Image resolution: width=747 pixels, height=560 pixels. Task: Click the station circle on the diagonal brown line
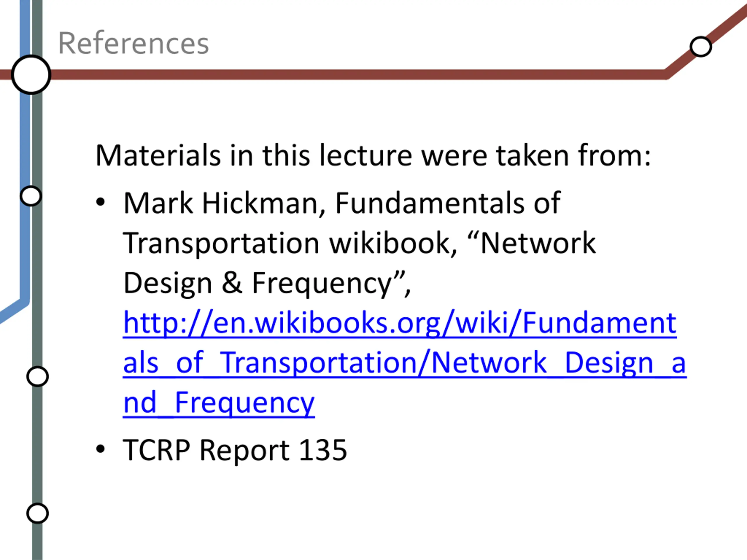tap(701, 47)
